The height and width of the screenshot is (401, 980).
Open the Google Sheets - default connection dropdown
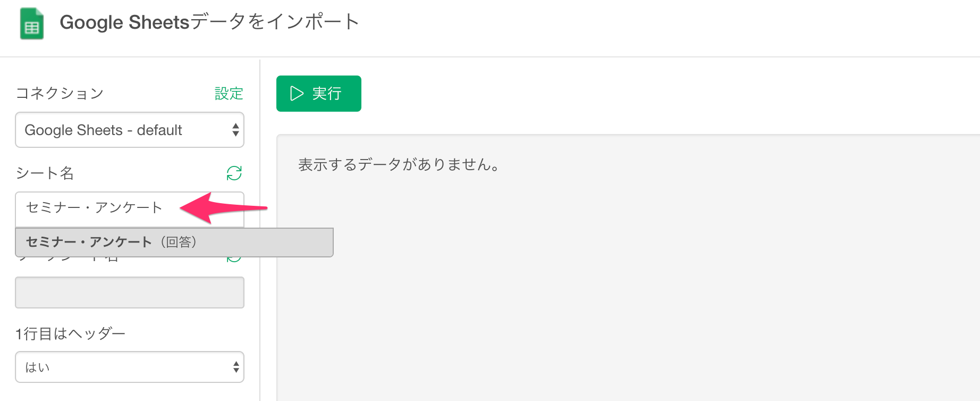tap(129, 130)
